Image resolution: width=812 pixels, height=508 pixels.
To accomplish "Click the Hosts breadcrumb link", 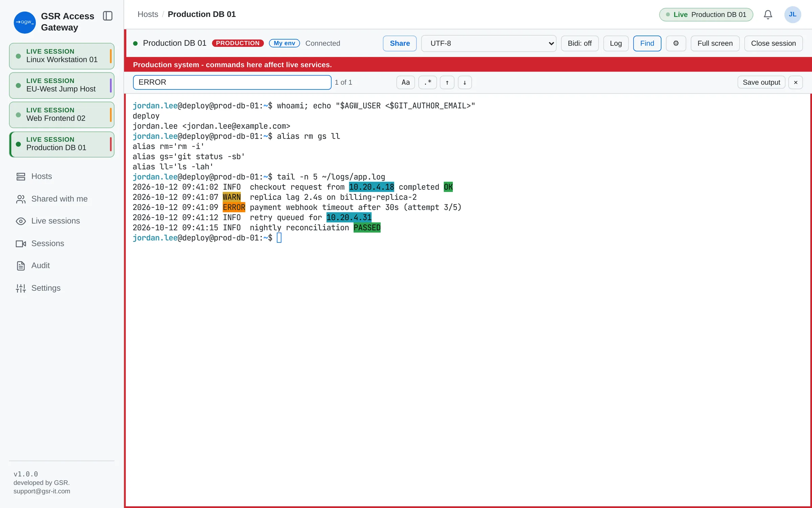I will pyautogui.click(x=148, y=14).
